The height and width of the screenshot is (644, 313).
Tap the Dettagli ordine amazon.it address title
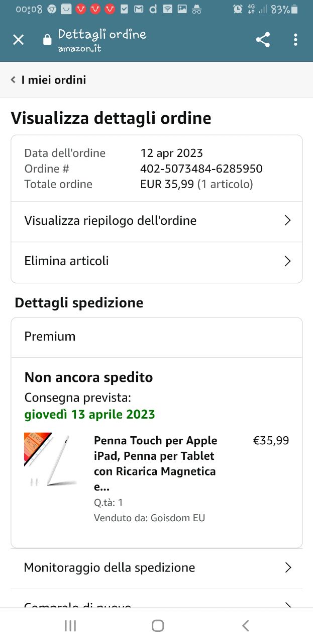pyautogui.click(x=102, y=40)
